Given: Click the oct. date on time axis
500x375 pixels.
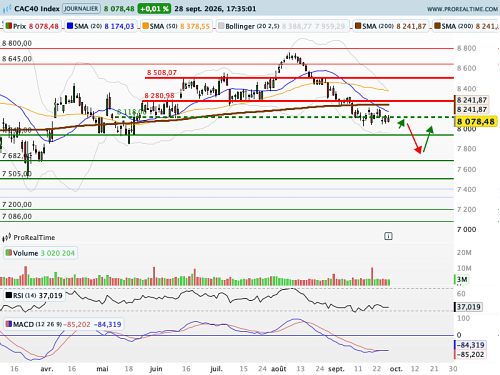Looking at the screenshot, I should pos(396,369).
